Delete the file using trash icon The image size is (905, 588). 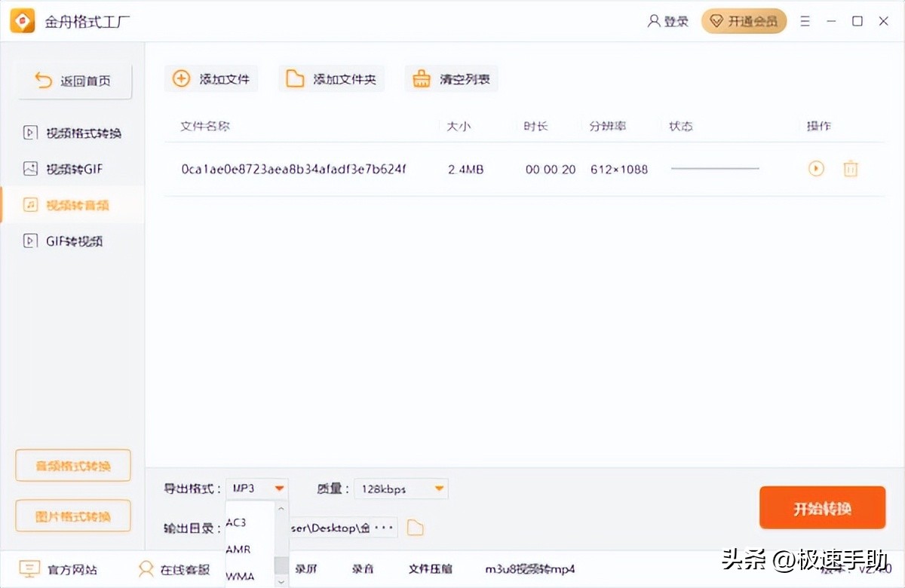(x=850, y=169)
